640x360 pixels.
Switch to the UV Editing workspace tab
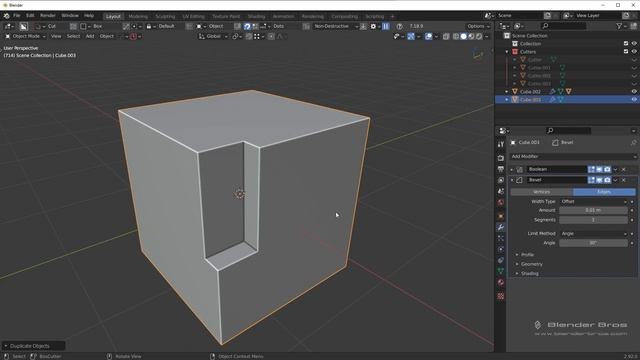[193, 16]
